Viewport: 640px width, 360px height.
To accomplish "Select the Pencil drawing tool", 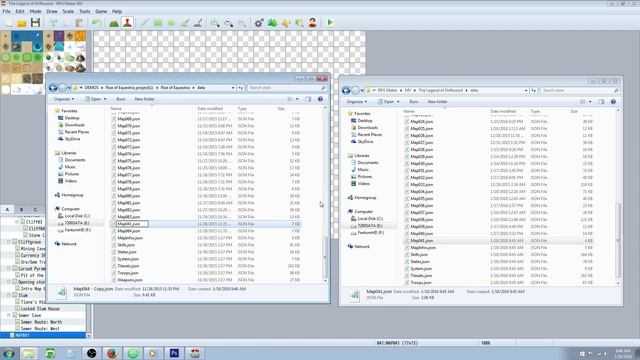I will click(x=144, y=23).
